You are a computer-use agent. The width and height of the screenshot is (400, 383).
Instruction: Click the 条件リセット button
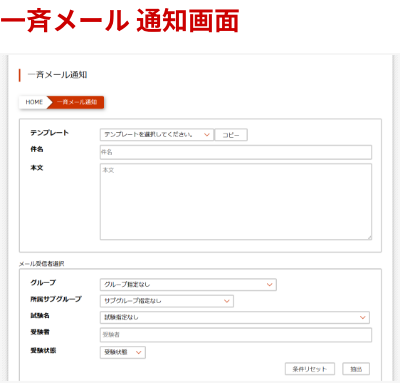tap(310, 369)
